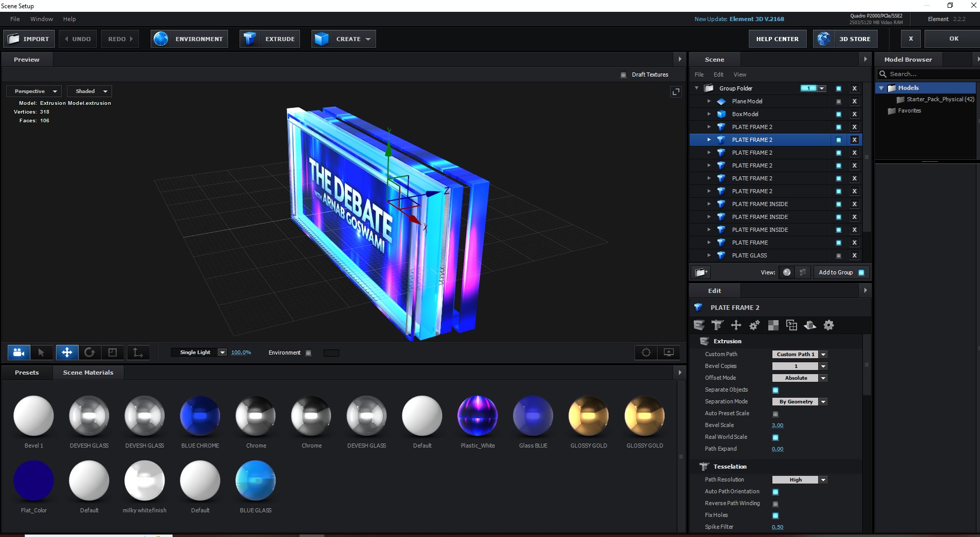Open the 3D Store globe button
This screenshot has height=537, width=980.
point(845,39)
